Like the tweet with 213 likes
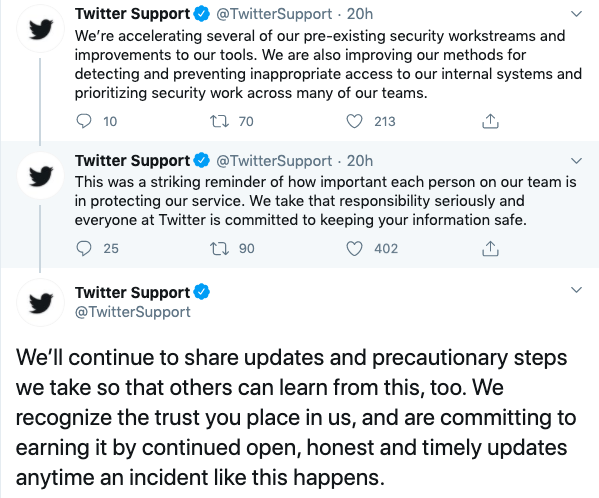 (354, 121)
